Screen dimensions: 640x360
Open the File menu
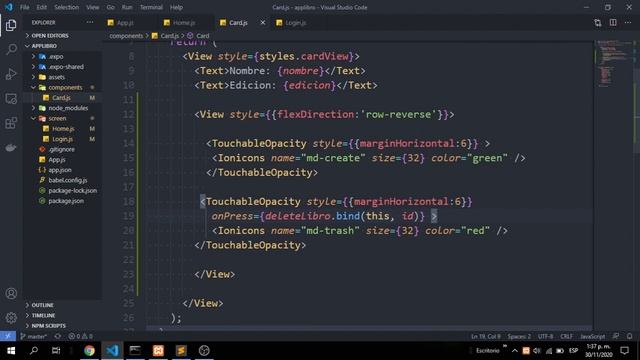pyautogui.click(x=24, y=7)
